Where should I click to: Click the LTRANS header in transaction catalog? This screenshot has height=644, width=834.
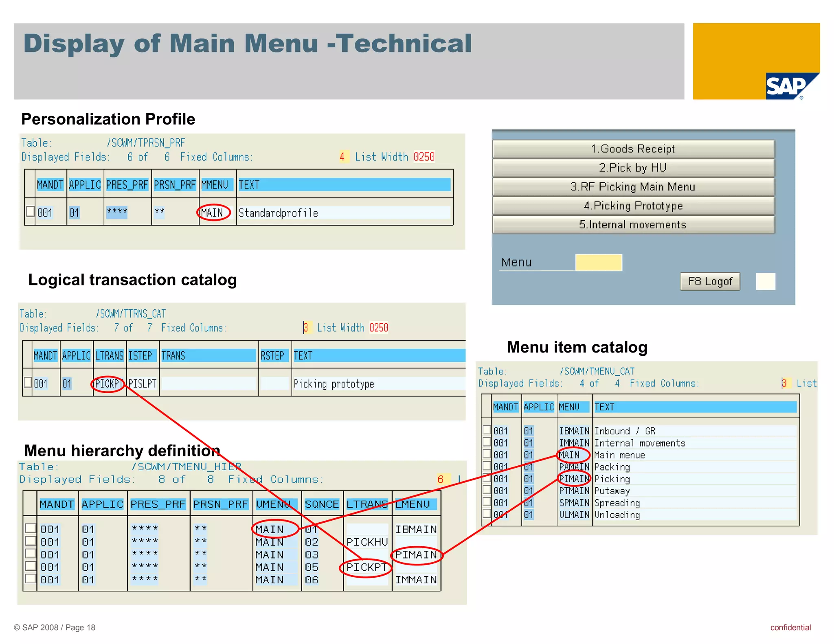pos(109,356)
